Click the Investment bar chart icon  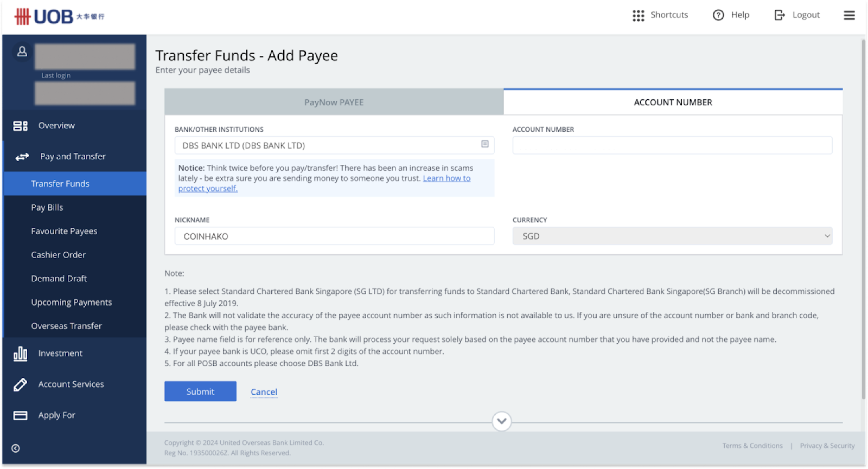(x=20, y=354)
